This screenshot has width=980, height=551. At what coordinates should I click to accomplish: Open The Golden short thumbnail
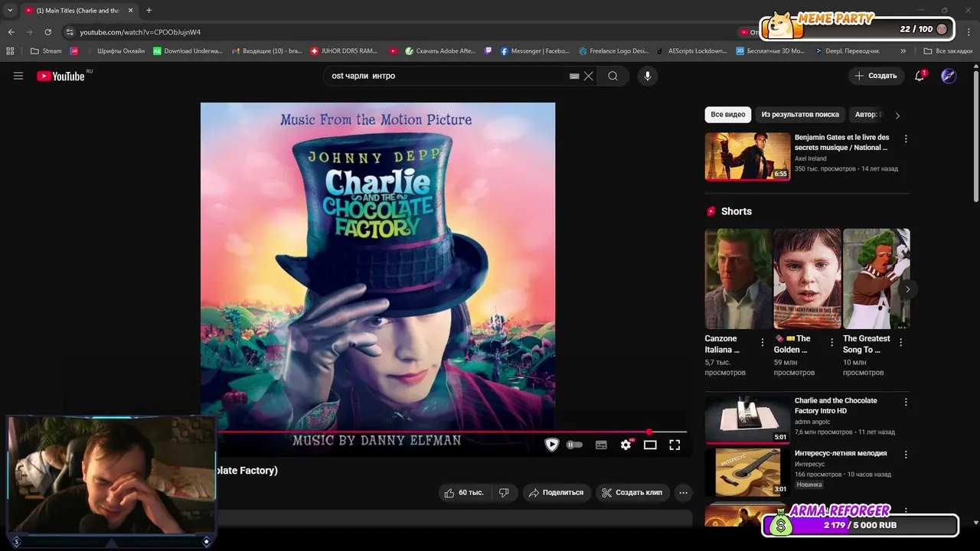(807, 279)
